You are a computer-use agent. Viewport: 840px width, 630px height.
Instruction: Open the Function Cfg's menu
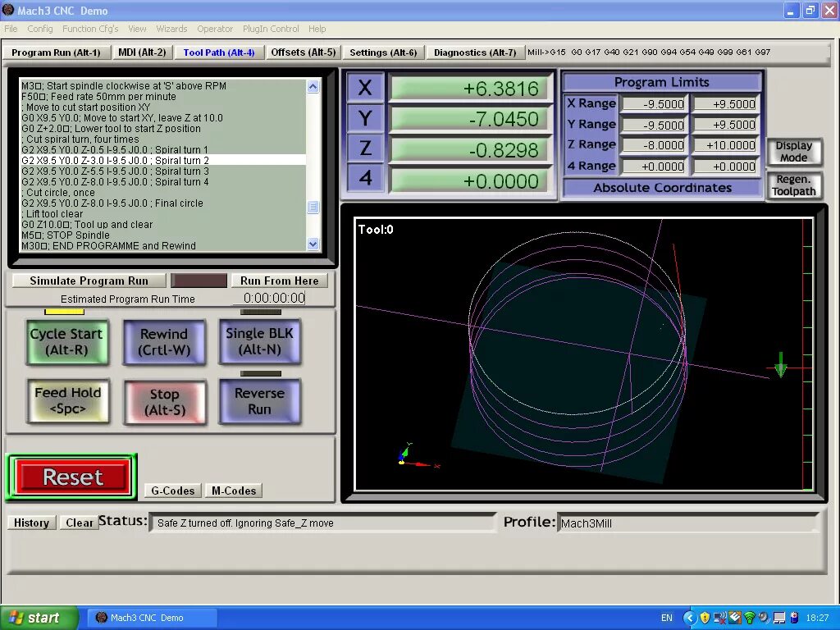(x=90, y=29)
